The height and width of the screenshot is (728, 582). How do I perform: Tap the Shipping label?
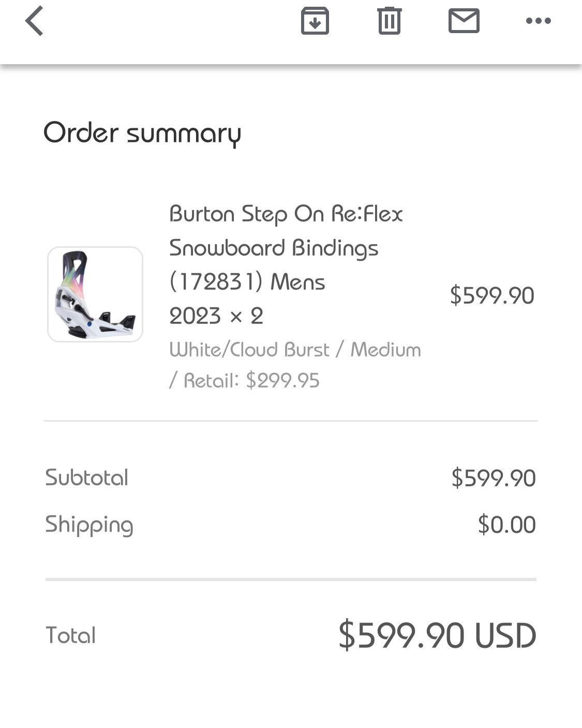89,525
